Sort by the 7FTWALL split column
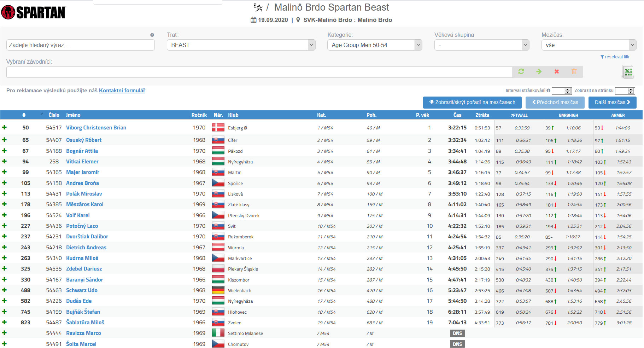Screen dimensions: 644x348 click(519, 115)
